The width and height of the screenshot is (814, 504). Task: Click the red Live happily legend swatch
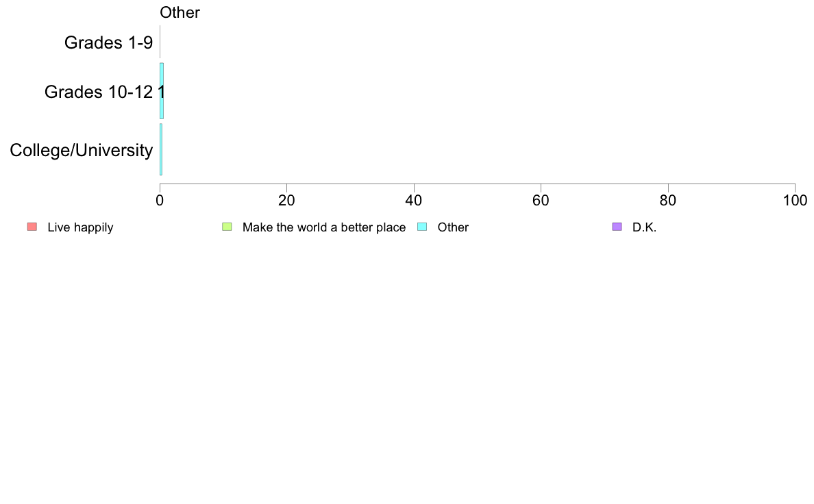(32, 227)
